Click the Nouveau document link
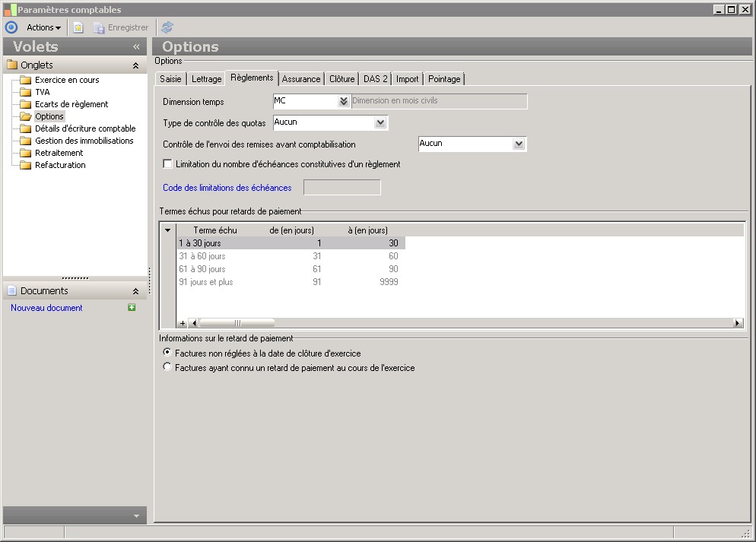This screenshot has height=542, width=756. coord(46,308)
